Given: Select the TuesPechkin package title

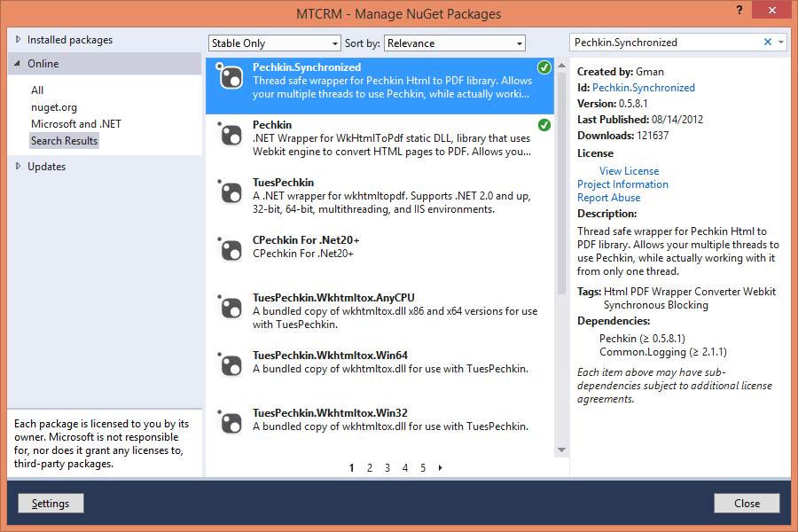Looking at the screenshot, I should [x=283, y=183].
